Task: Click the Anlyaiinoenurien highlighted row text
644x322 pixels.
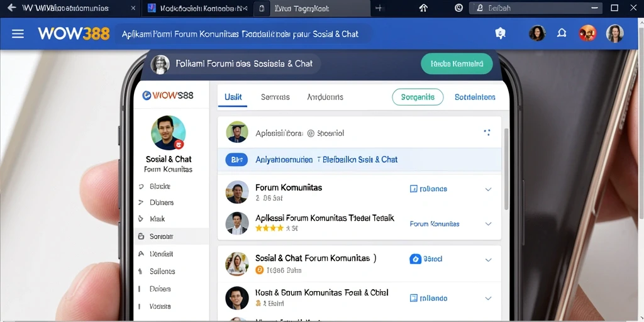Action: click(x=326, y=159)
